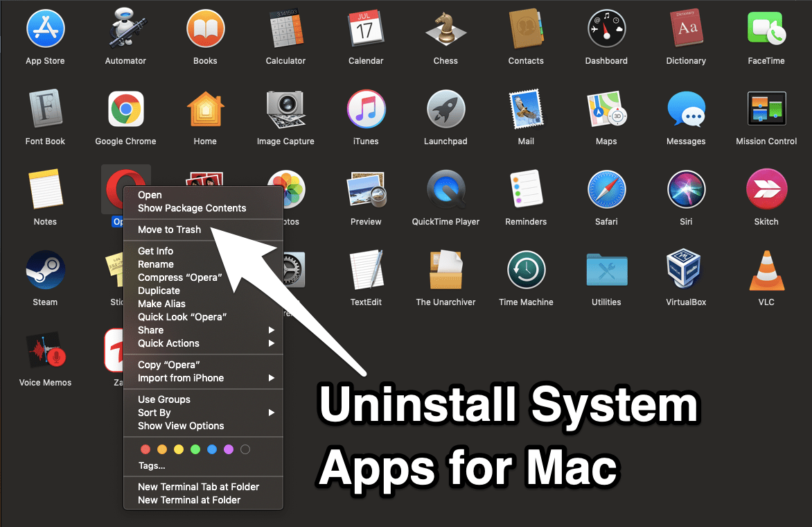
Task: Expand the Quick Actions submenu
Action: 203,343
